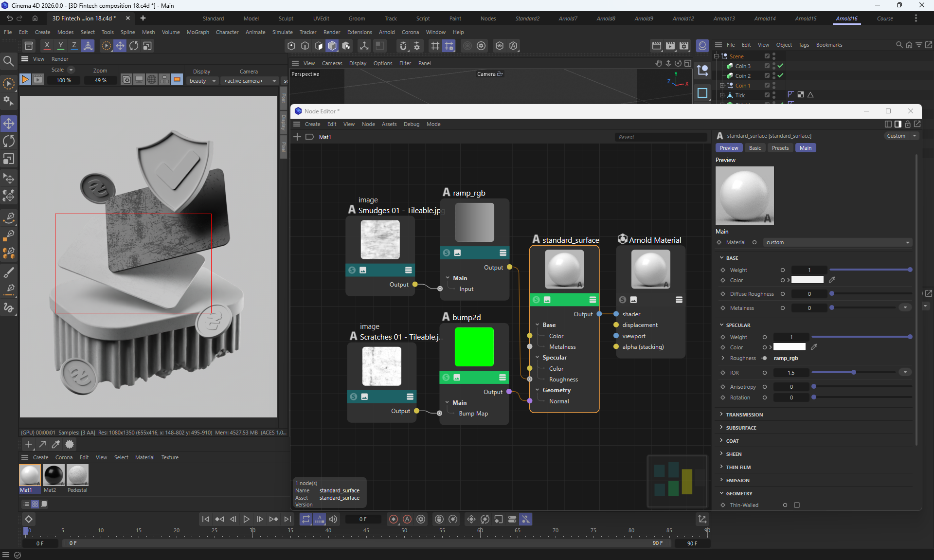Switch to the Arnold15 layout tab

point(806,18)
